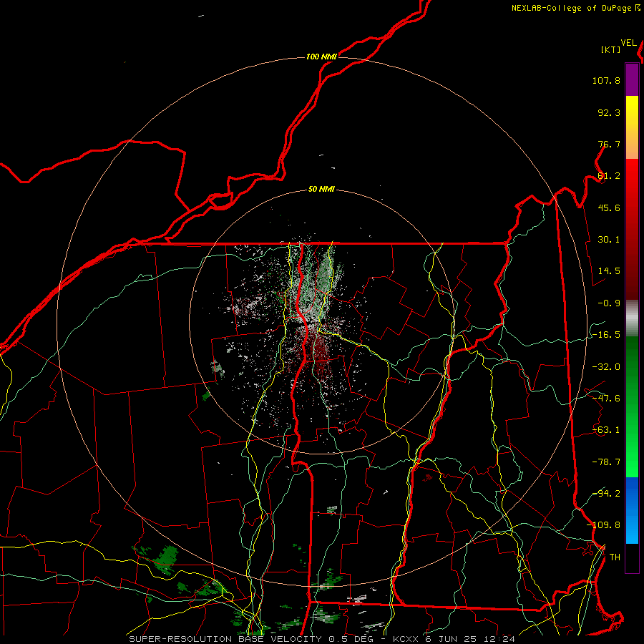Click the -94.2 legend value
Image resolution: width=644 pixels, height=644 pixels.
(x=606, y=494)
